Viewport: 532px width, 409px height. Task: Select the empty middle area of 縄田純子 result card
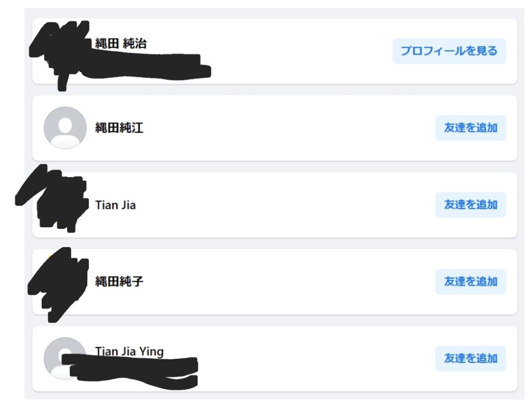tap(288, 282)
